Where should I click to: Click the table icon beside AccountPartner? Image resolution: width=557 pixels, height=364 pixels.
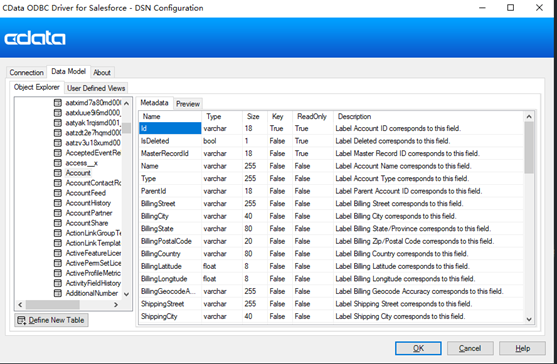pos(58,213)
